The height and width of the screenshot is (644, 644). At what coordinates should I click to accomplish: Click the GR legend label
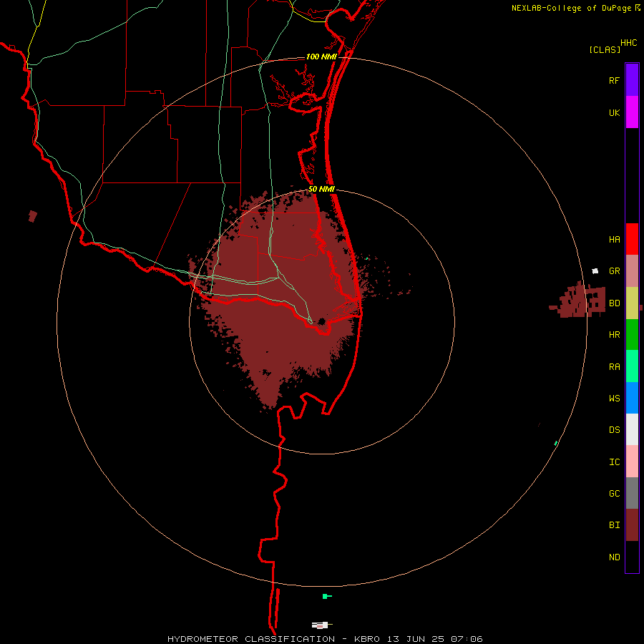pyautogui.click(x=614, y=271)
